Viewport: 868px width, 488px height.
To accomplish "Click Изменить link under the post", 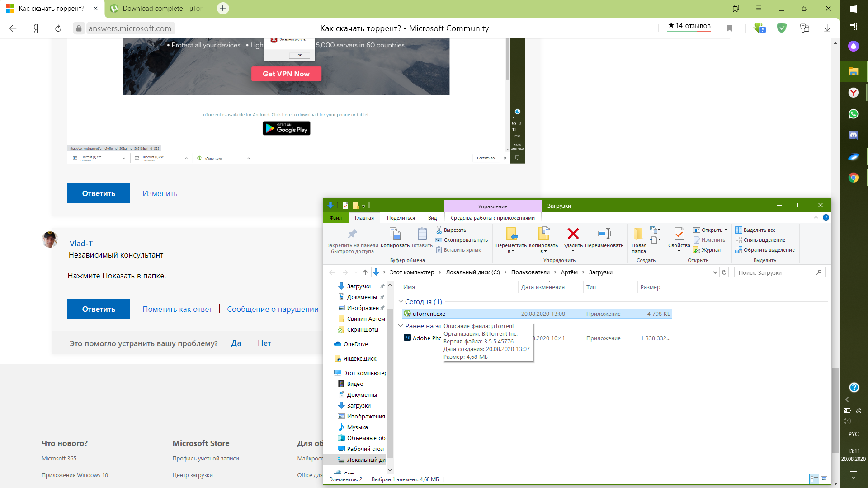I will (x=160, y=193).
